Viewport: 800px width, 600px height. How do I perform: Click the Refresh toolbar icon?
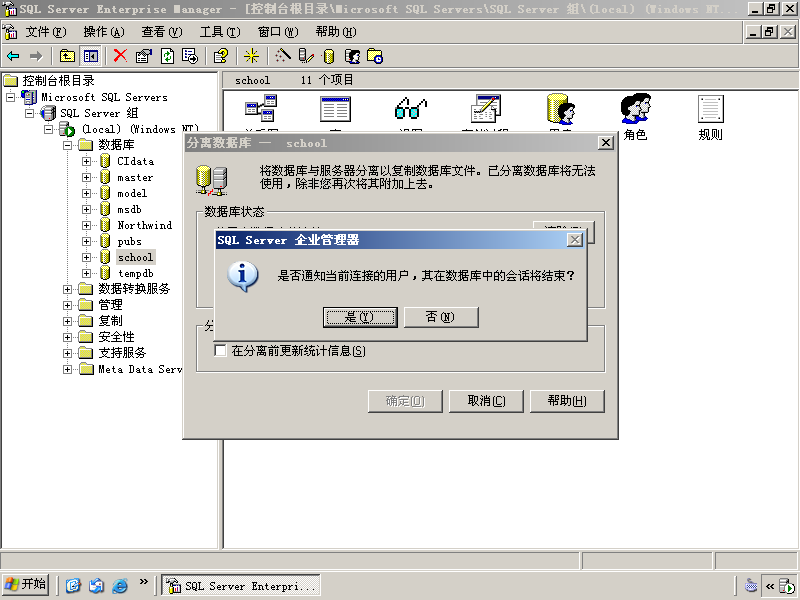[x=167, y=56]
